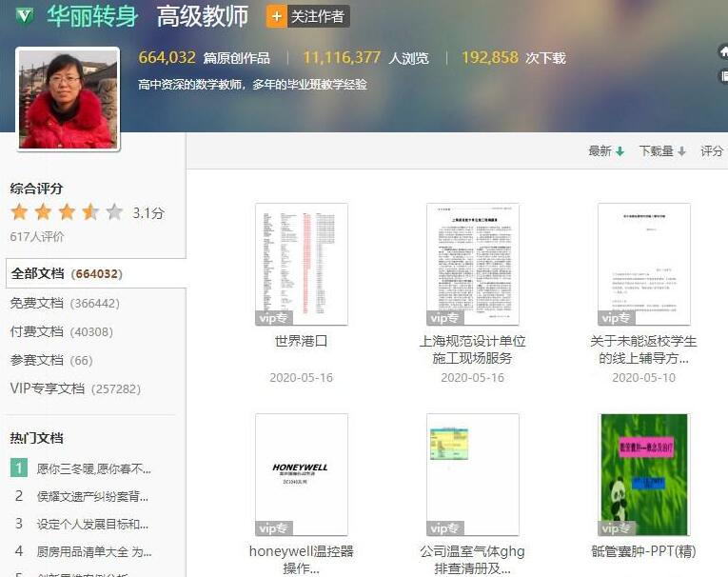Open hot document 侯燿文遗产纠纷案
Viewport: 728px width, 577px height.
point(92,496)
